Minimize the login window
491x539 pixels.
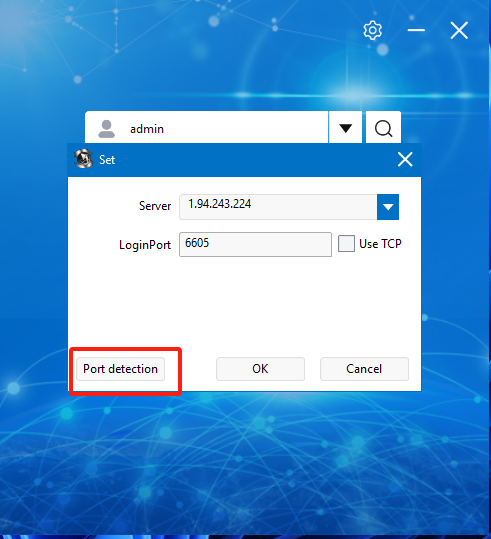[416, 30]
